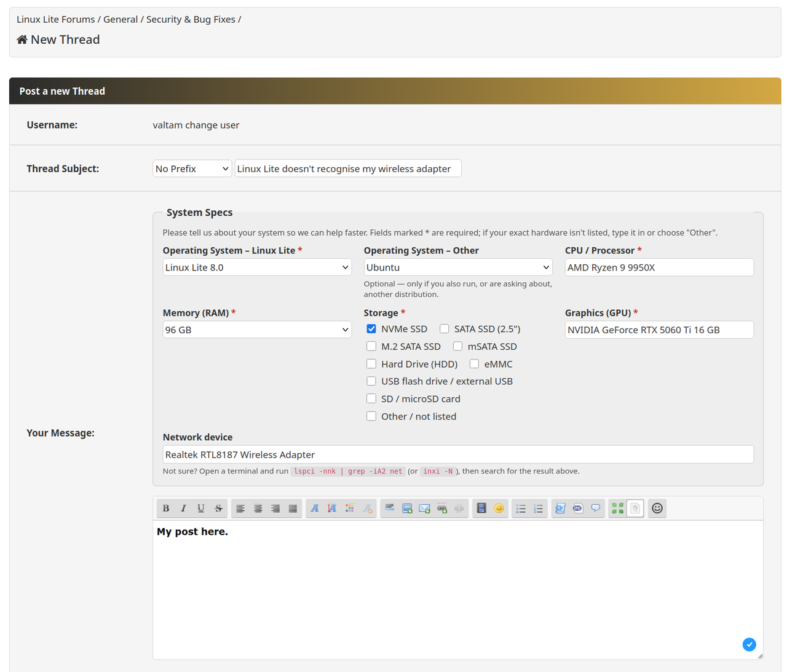Click the thread subject text field
787x672 pixels.
click(x=348, y=168)
